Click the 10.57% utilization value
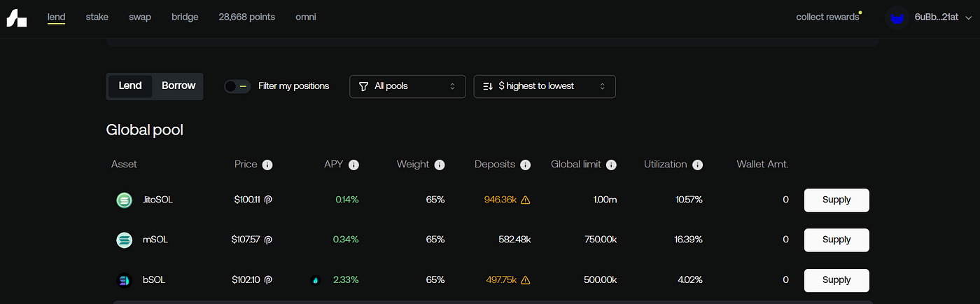980x304 pixels. click(689, 200)
